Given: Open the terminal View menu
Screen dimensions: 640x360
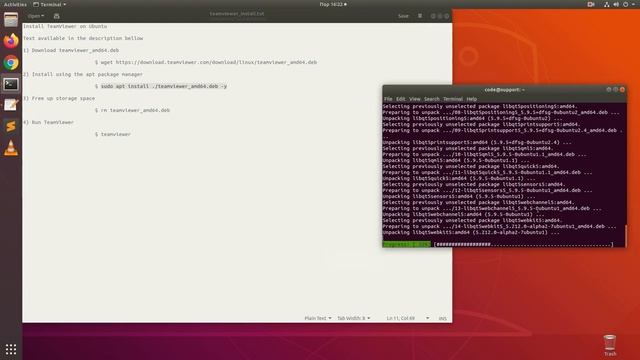Looking at the screenshot, I should point(415,99).
